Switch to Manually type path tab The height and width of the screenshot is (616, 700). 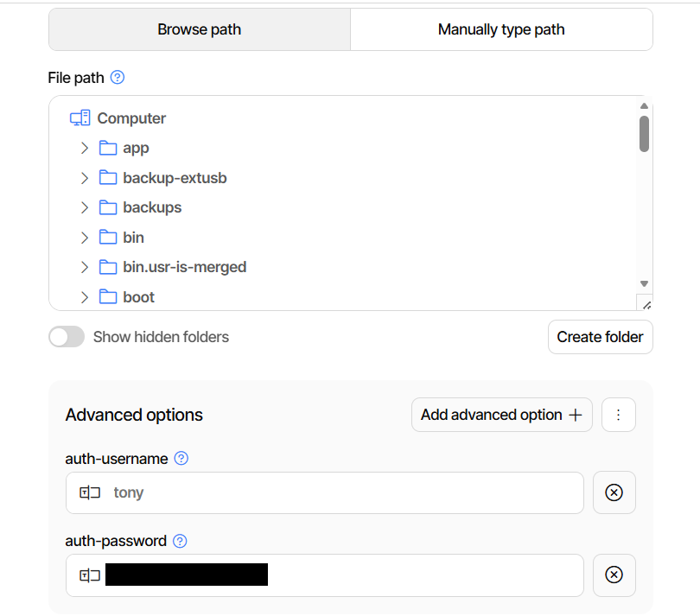coord(501,29)
